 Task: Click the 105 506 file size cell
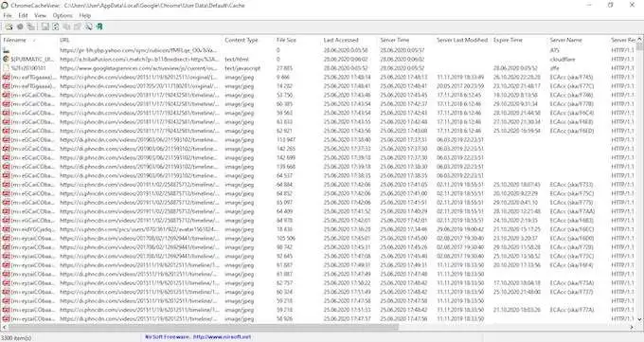click(286, 239)
